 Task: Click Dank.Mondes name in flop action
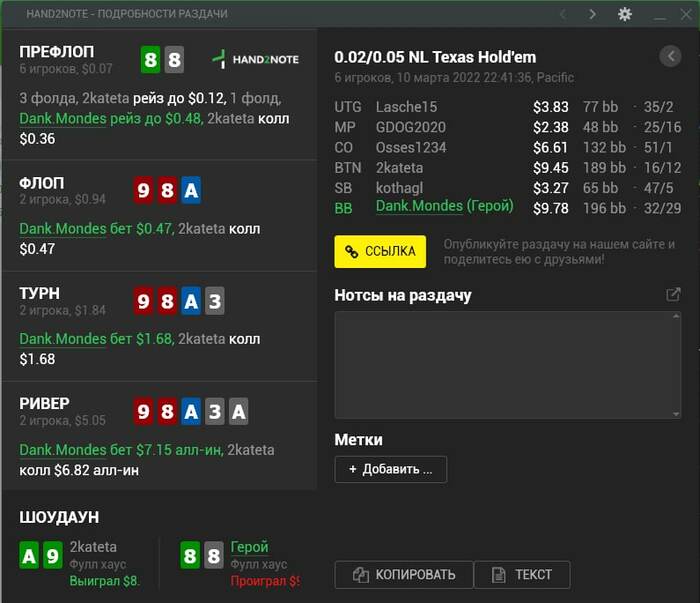click(x=63, y=229)
